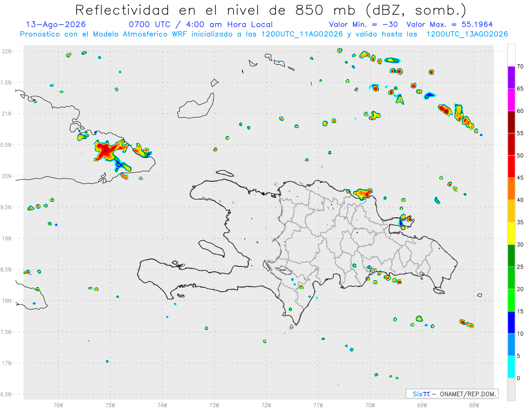Click the '75W' longitude axis label
532x411 pixels.
110,405
